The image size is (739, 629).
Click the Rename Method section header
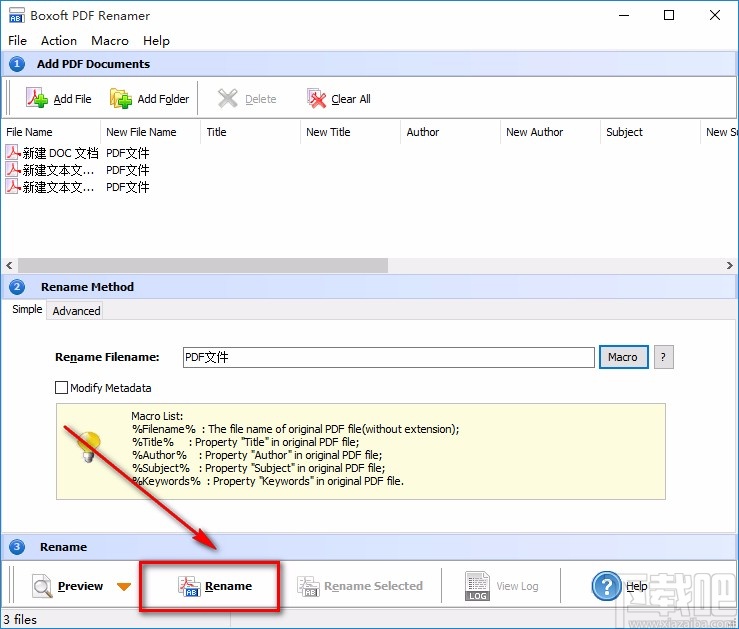tap(369, 286)
